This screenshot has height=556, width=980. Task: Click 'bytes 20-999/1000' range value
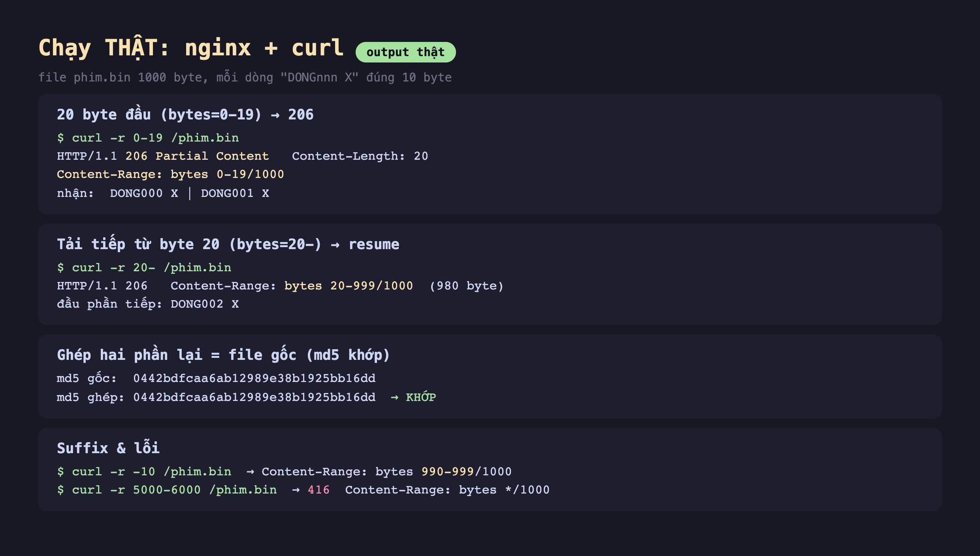(349, 286)
